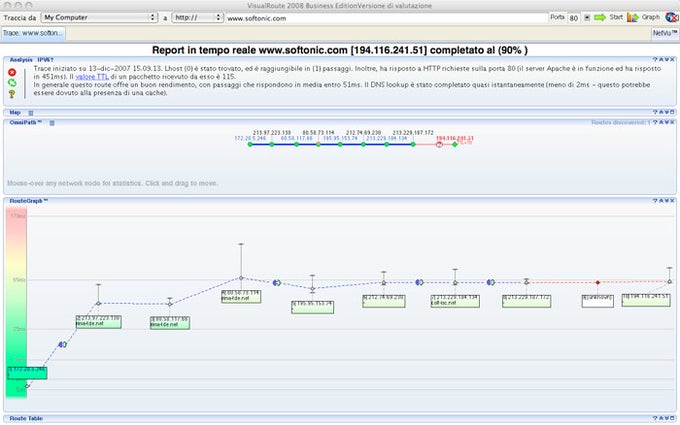This screenshot has width=680, height=425.
Task: Click the blue marker on the first graph segment
Action: click(62, 345)
